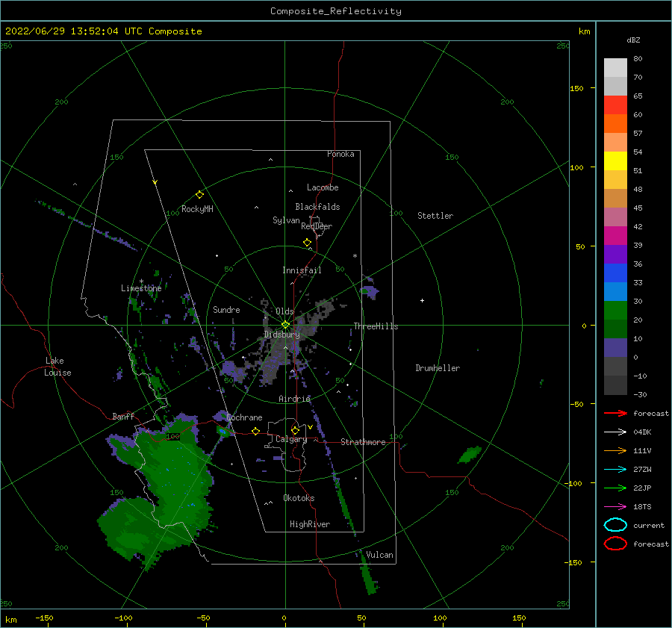Click the yellow diamond marker near RockyMH

tap(199, 195)
